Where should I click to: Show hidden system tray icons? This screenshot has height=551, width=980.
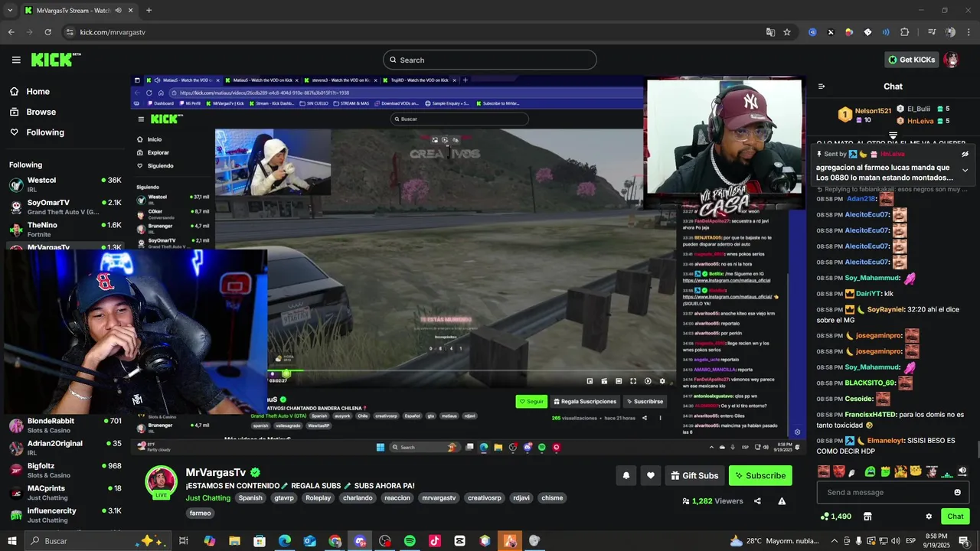pos(835,541)
